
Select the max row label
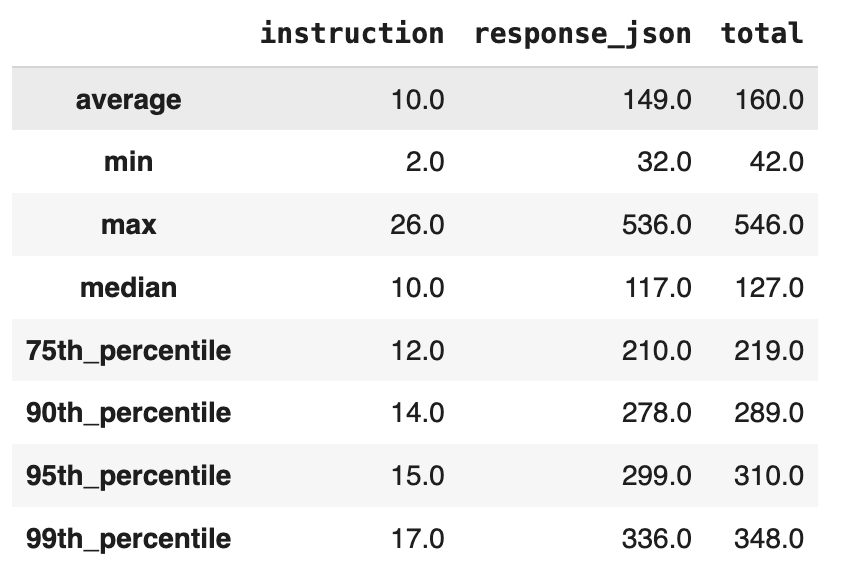pos(128,225)
